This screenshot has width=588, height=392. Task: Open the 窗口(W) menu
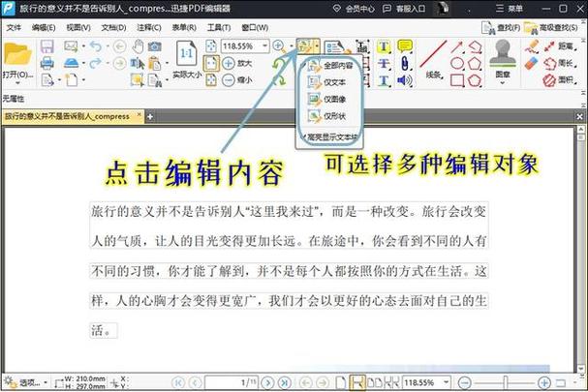click(255, 27)
